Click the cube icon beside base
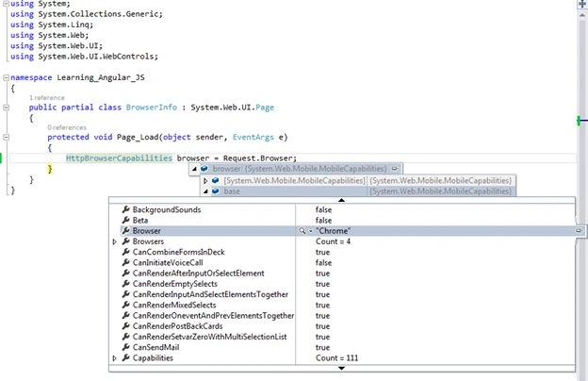Viewport: 588px width, 381px height. 216,191
